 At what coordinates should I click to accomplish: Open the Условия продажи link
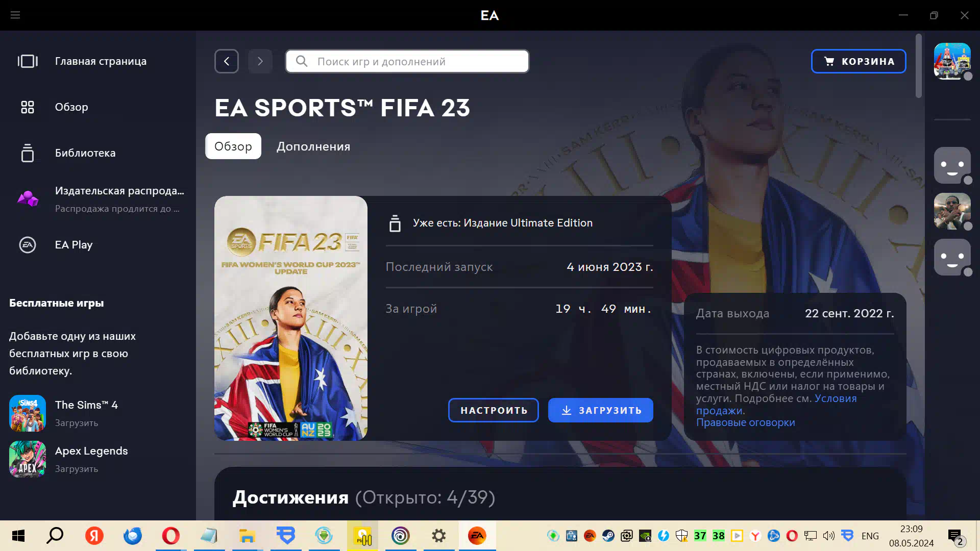836,398
